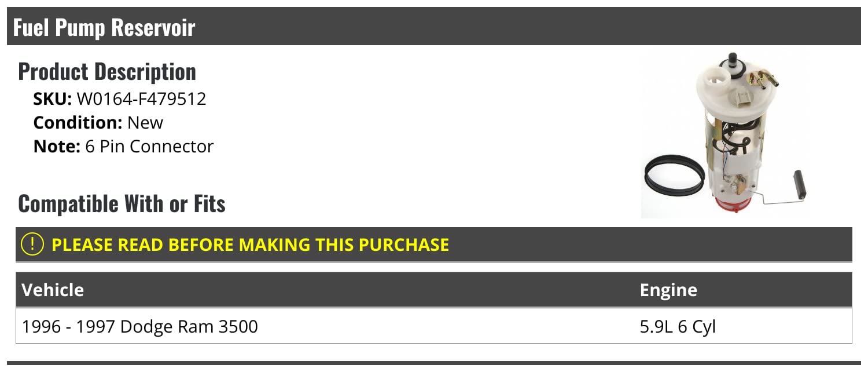Click the Engine column header
The width and height of the screenshot is (868, 372).
[668, 290]
